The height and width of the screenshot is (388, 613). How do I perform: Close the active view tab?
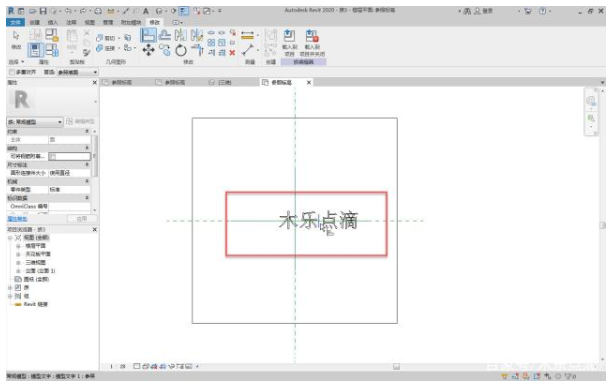pos(309,83)
